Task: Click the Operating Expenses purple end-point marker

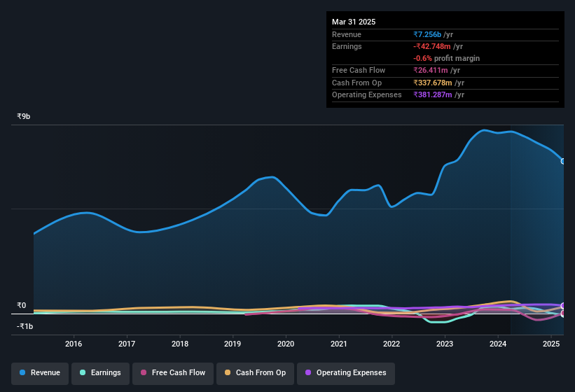Action: 563,305
